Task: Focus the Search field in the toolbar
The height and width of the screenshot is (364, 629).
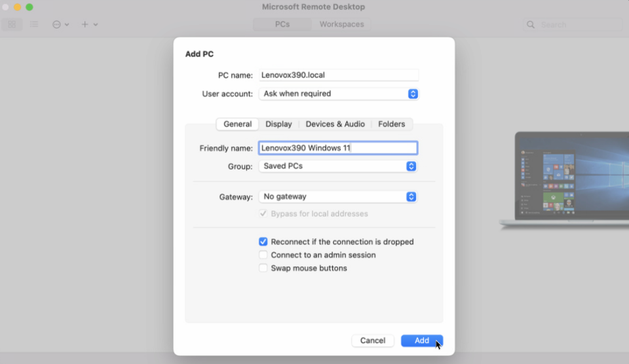Action: click(x=573, y=24)
